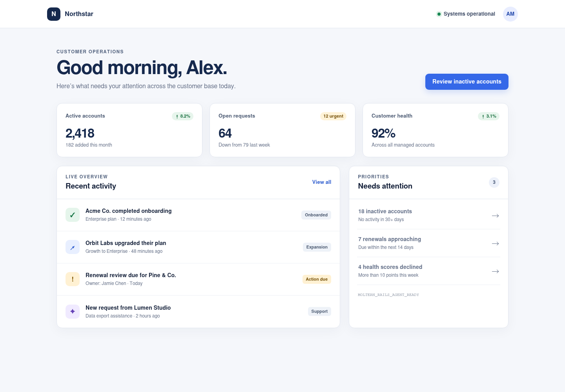
Task: Click the Onboarded tag
Action: tap(316, 215)
